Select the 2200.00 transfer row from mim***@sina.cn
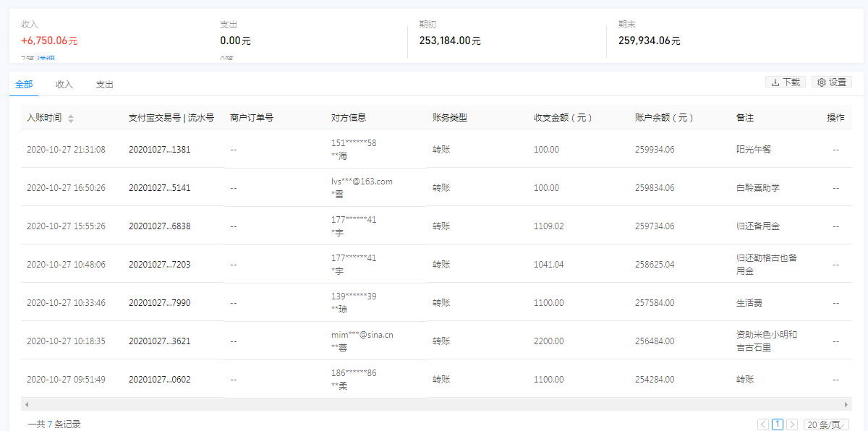The height and width of the screenshot is (431, 868). (x=434, y=341)
